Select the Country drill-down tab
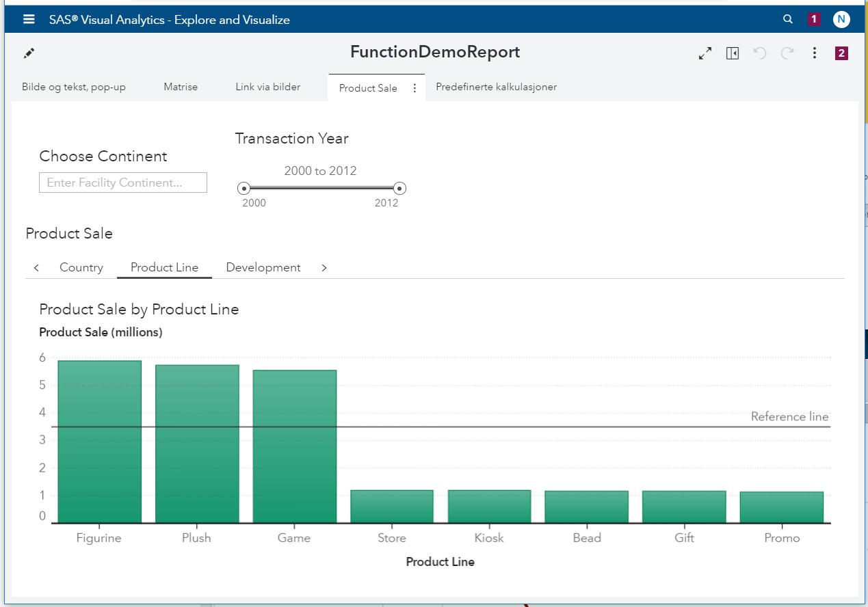The height and width of the screenshot is (607, 868). (x=81, y=267)
